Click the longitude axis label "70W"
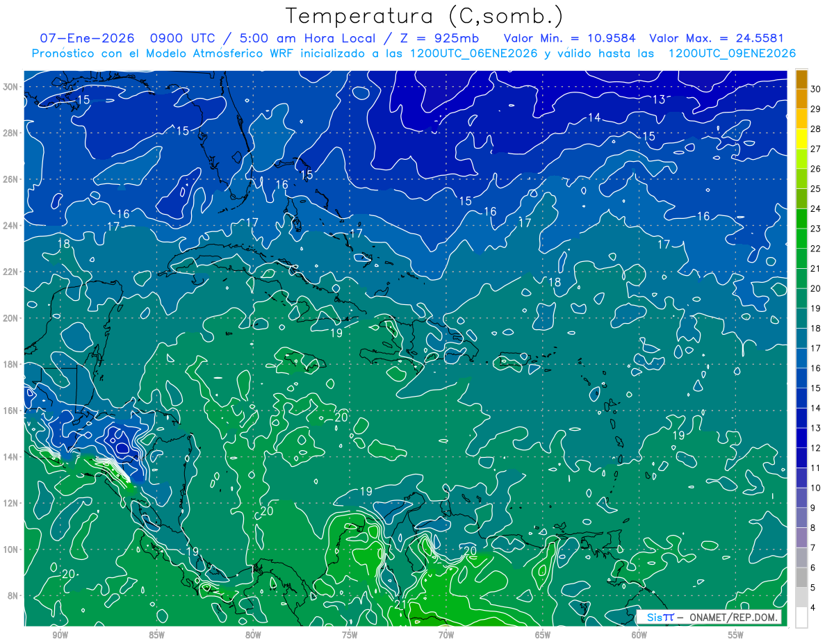834x644 pixels. pos(446,635)
